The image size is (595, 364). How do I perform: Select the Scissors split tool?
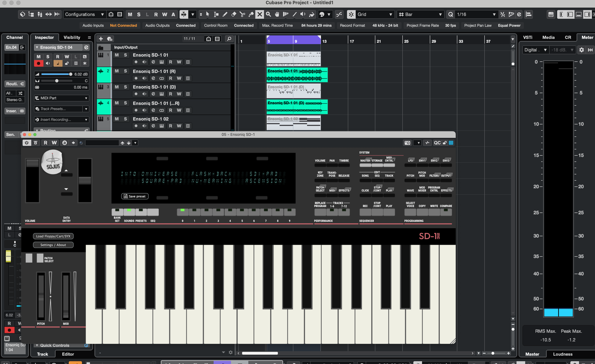point(242,14)
